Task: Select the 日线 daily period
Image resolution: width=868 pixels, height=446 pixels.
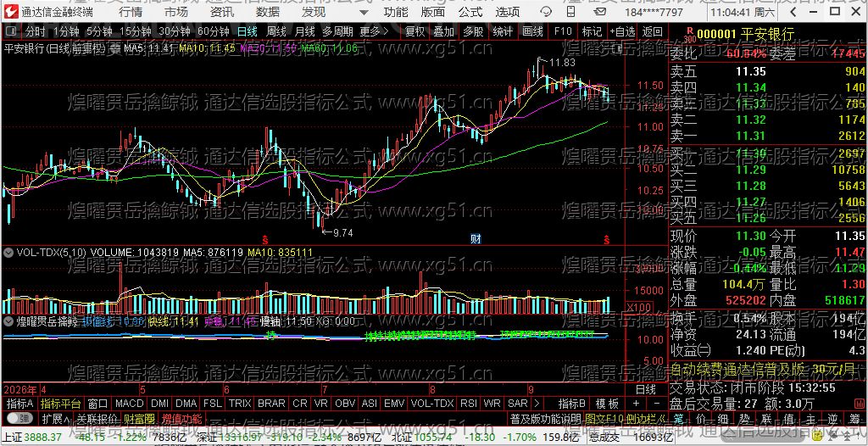Action: pos(247,31)
